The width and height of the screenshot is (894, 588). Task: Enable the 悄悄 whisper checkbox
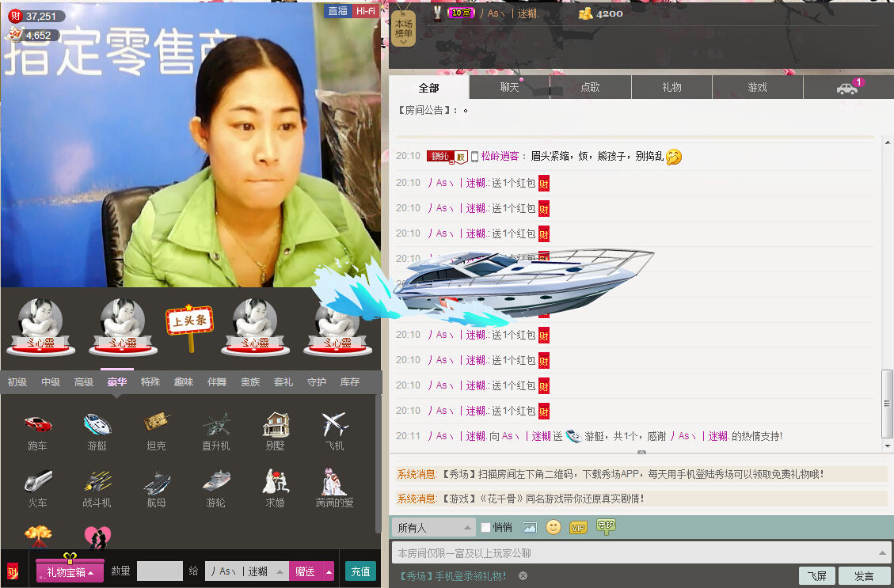click(486, 527)
